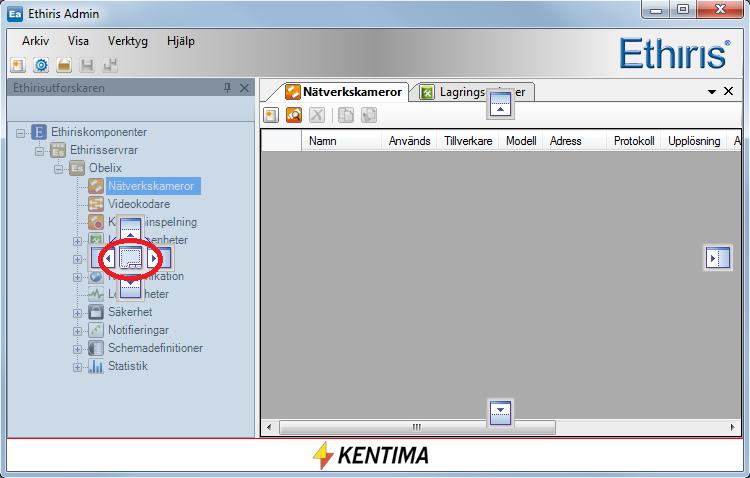This screenshot has width=750, height=478.
Task: Click the Ethiriskomponenter blue E icon
Action: pos(39,132)
